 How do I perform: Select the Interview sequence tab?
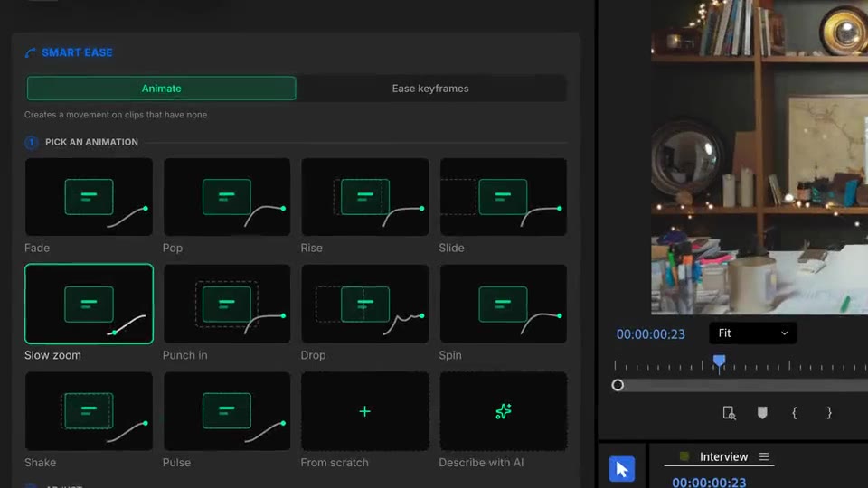723,456
